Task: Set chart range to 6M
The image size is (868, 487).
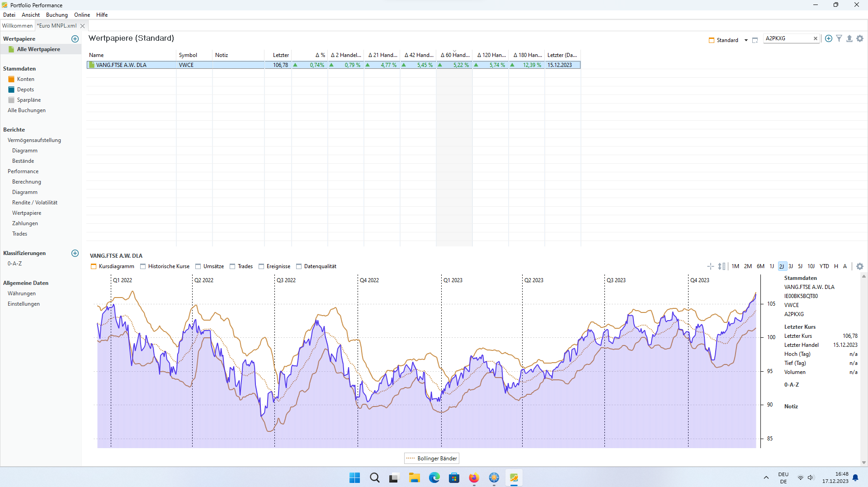Action: [761, 266]
